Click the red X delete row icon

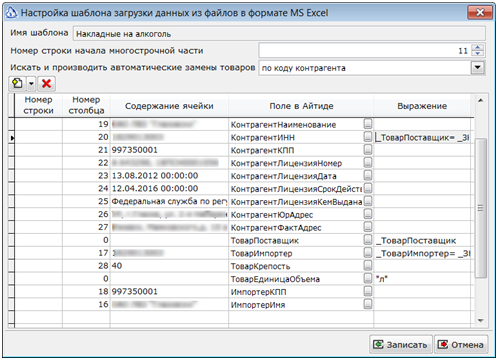tap(46, 83)
